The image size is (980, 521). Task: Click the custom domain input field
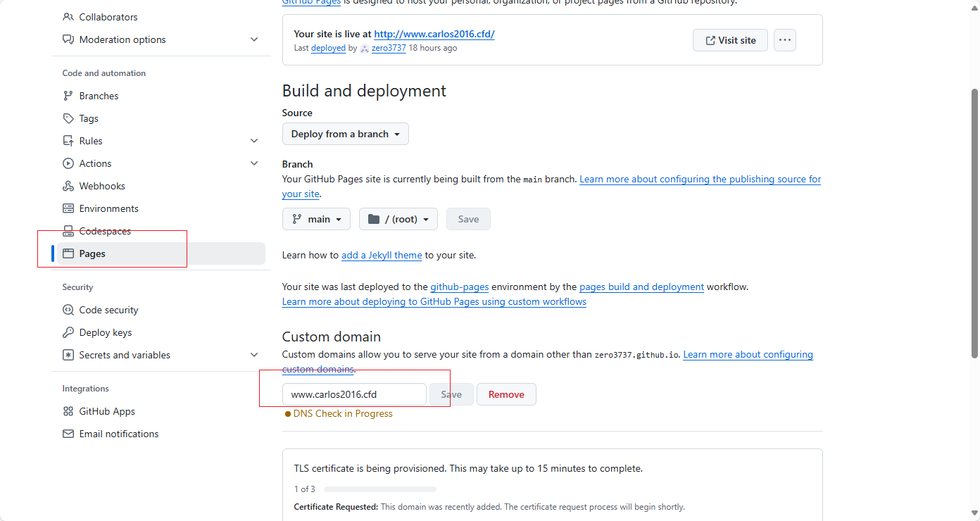coord(354,394)
